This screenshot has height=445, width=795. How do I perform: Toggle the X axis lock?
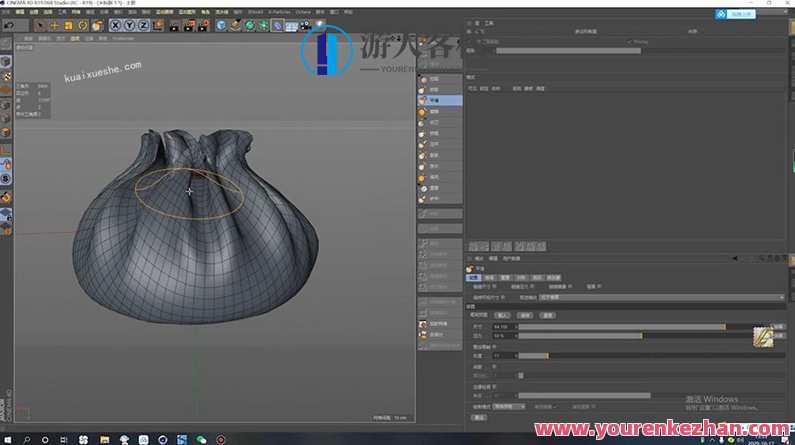116,24
